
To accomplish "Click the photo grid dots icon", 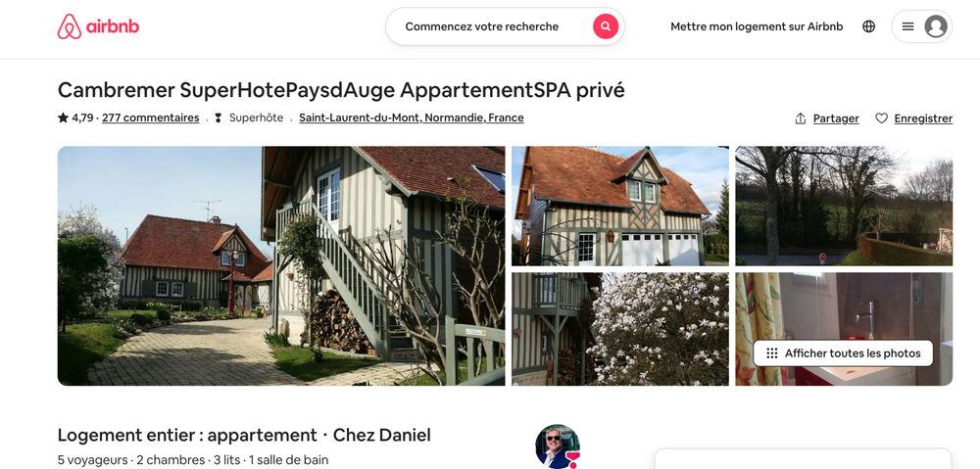I will (772, 353).
